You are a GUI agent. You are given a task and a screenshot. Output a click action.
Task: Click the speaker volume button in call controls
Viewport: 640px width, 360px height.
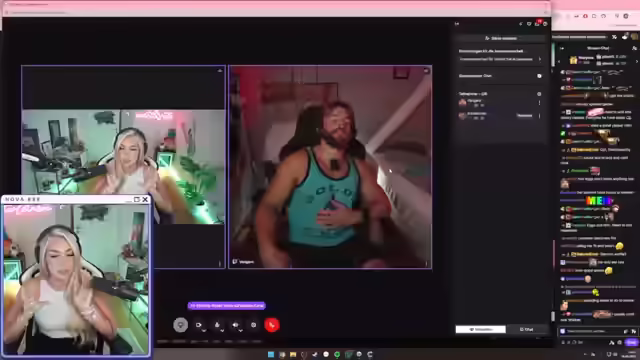pos(236,325)
